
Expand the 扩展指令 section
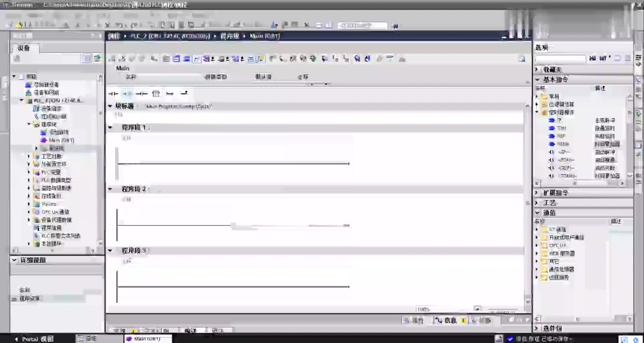click(x=537, y=193)
